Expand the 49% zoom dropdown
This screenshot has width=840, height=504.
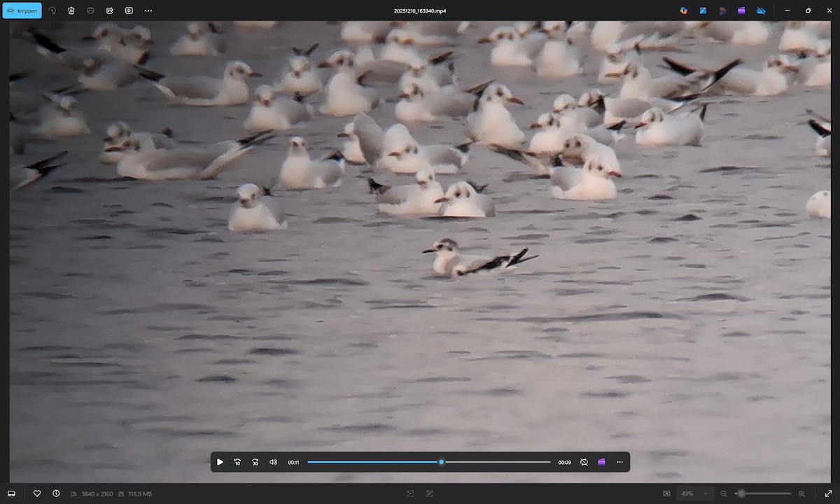click(x=705, y=493)
